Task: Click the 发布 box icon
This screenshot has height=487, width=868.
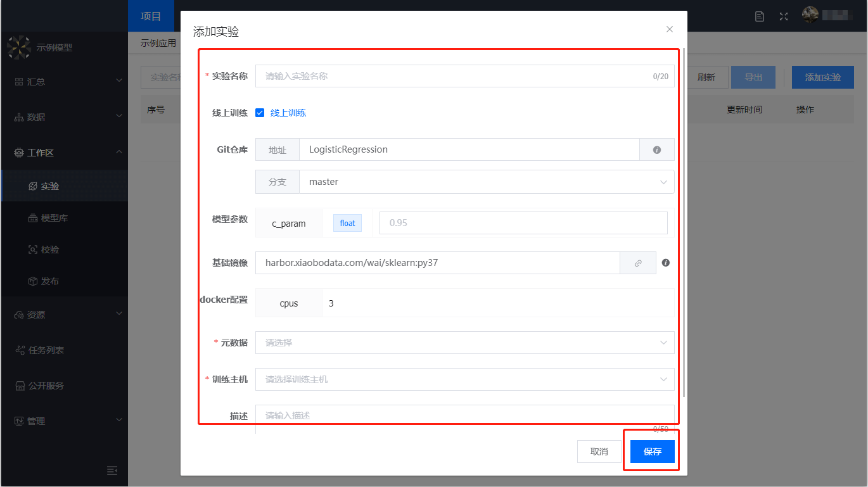Action: click(33, 281)
